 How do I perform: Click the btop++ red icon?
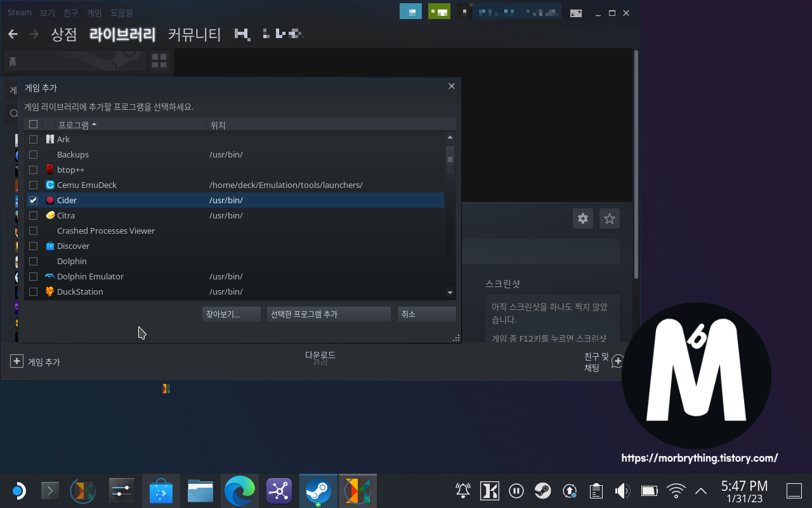pos(50,170)
